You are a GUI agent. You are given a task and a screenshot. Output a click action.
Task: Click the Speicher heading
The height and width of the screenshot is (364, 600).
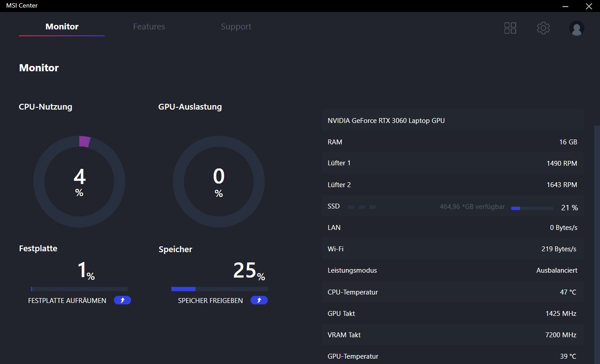175,249
